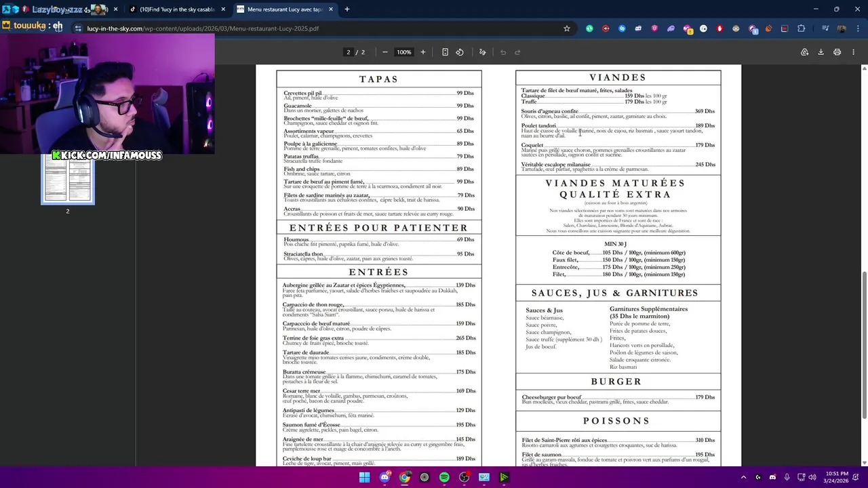This screenshot has height=488, width=868.
Task: Click 'Terrine de foie gras extra'
Action: coord(313,338)
